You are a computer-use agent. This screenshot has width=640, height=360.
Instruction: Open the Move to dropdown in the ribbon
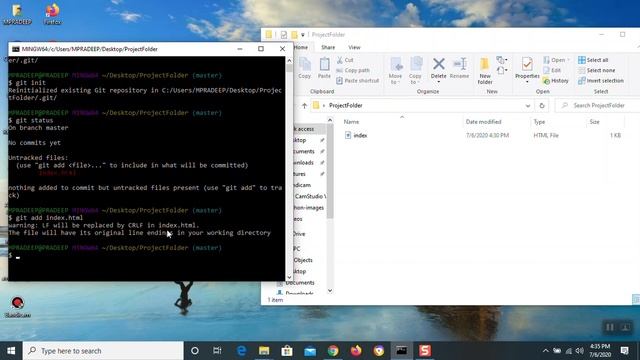pos(395,71)
